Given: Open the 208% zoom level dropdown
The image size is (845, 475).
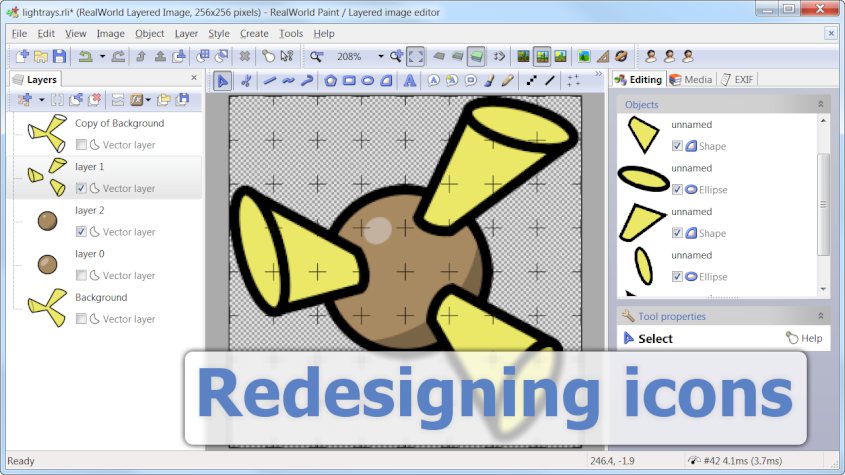Looking at the screenshot, I should click(380, 56).
